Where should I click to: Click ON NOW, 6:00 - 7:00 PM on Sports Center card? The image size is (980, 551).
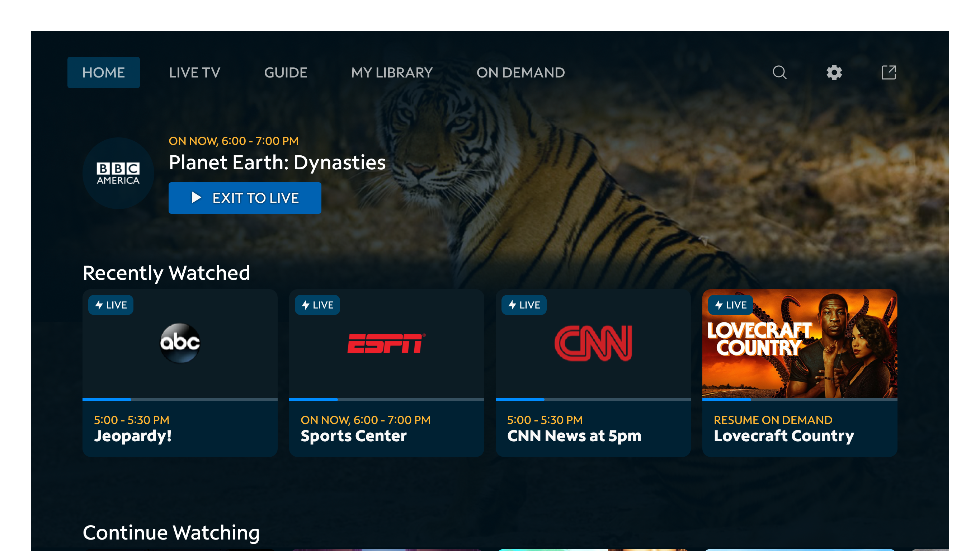pyautogui.click(x=366, y=420)
